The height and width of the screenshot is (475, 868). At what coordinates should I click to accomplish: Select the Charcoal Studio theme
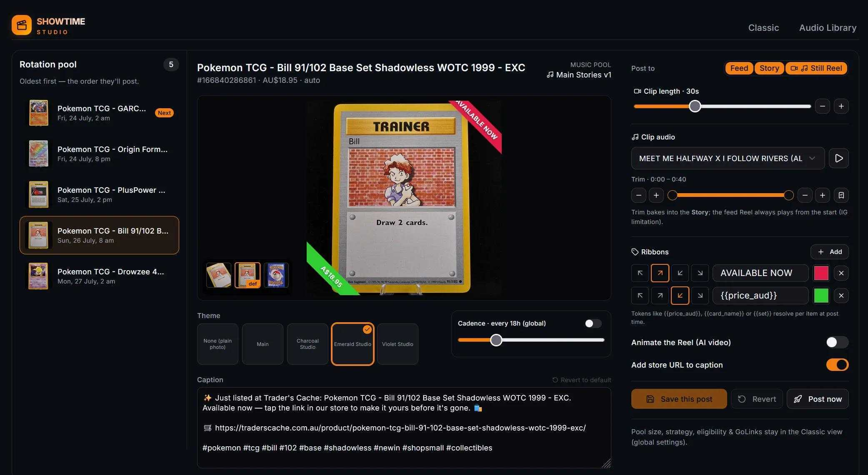point(308,344)
